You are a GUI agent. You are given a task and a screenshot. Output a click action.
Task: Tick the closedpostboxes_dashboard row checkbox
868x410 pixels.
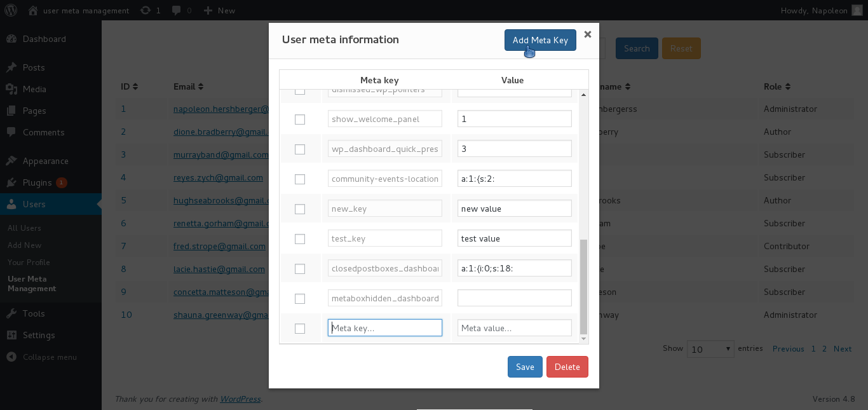point(300,269)
